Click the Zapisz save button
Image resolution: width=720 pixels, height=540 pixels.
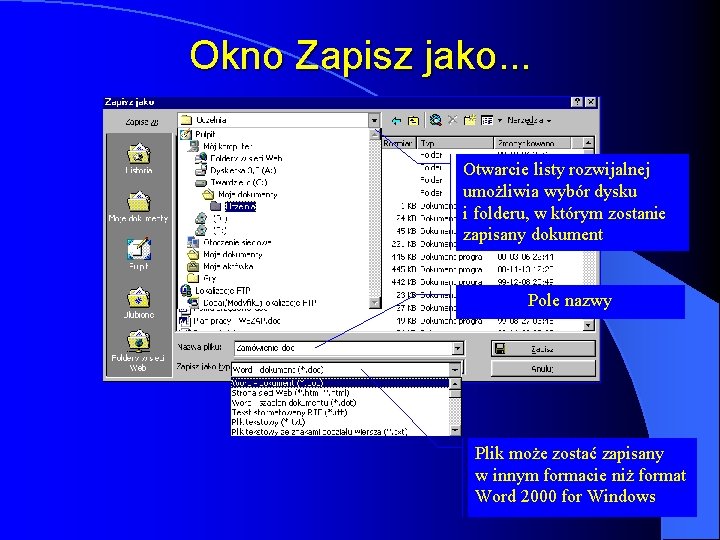click(543, 349)
